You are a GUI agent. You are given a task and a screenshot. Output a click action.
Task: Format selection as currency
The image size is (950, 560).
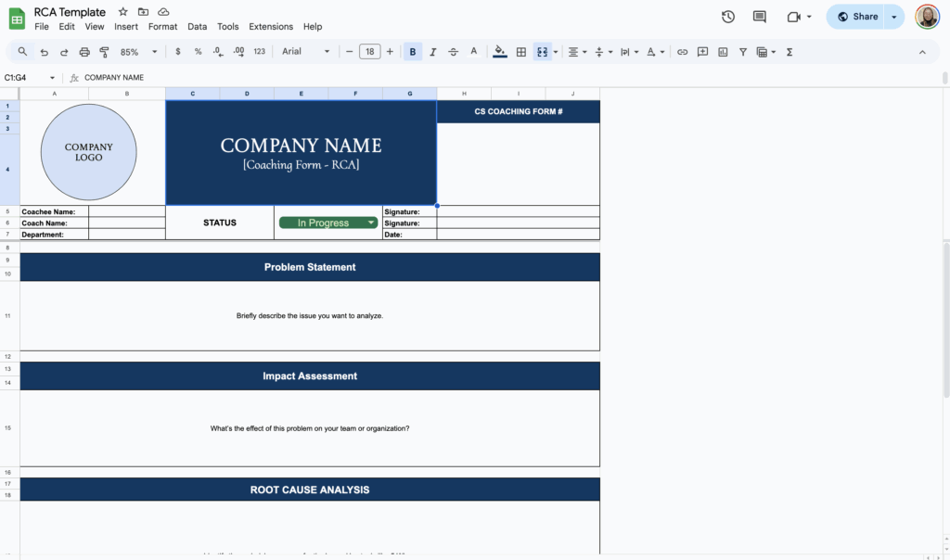click(x=177, y=52)
